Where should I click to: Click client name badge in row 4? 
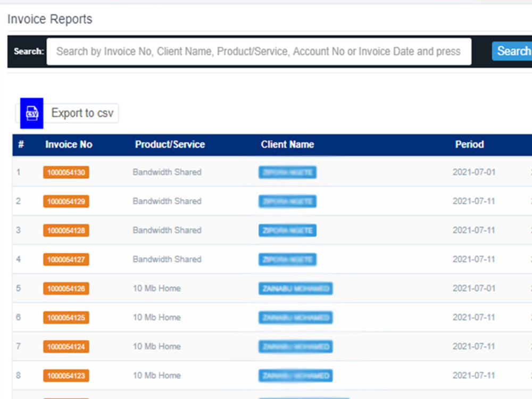click(x=287, y=260)
